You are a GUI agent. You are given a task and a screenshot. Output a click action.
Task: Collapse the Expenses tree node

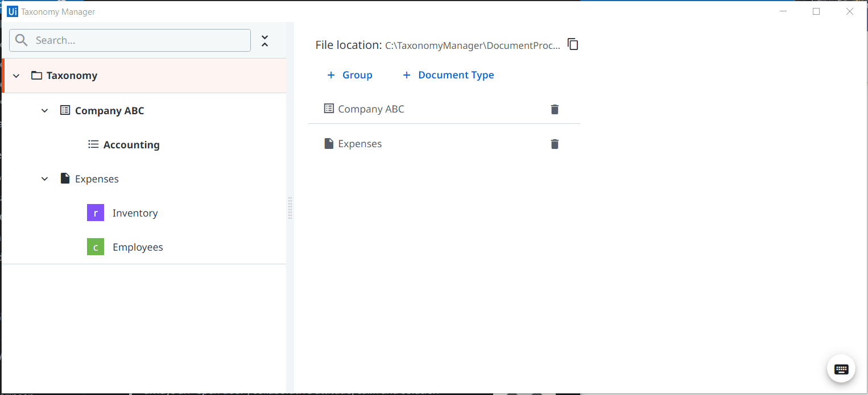pyautogui.click(x=45, y=178)
